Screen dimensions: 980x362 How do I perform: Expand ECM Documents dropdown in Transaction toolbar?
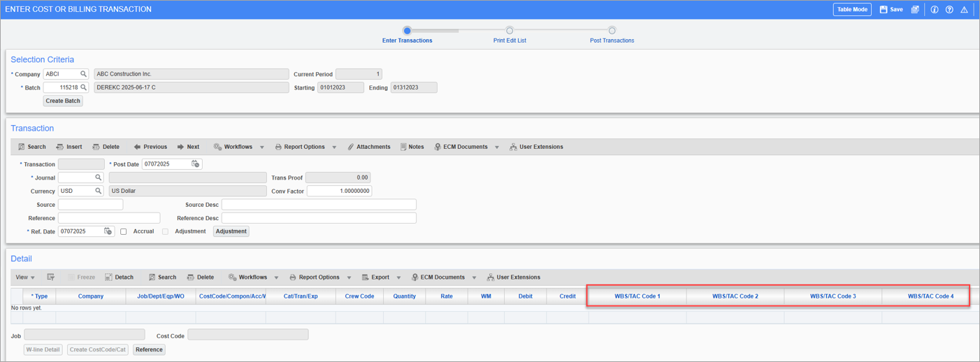[497, 147]
